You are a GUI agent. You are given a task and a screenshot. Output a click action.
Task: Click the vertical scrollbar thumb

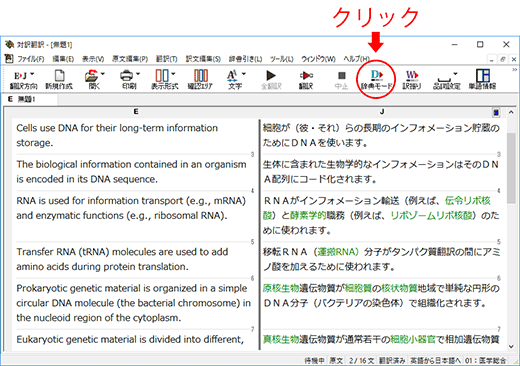click(511, 168)
